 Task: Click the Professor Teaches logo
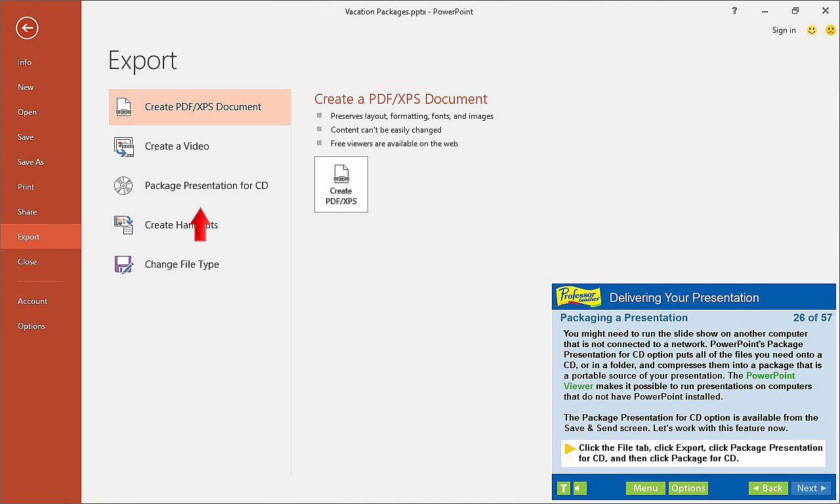click(x=579, y=297)
